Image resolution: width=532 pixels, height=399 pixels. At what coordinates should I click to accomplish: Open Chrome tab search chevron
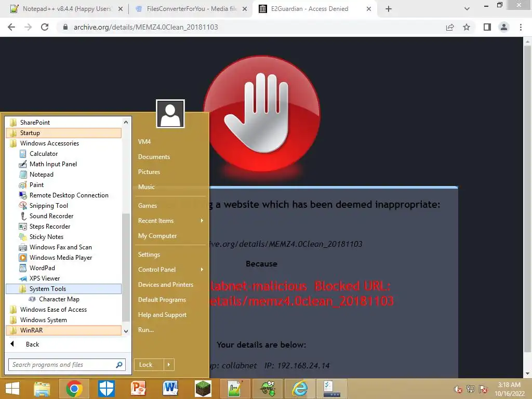467,9
